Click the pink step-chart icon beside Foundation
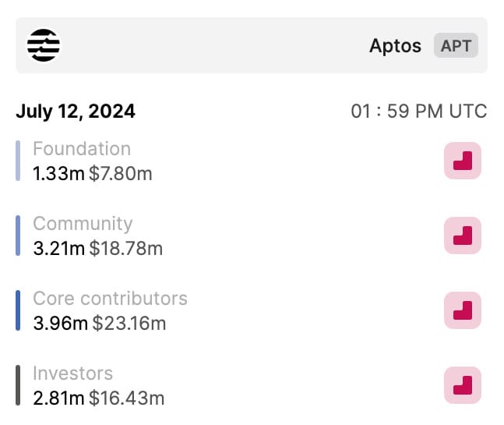Viewport: 504px width, 425px height. coord(463,161)
